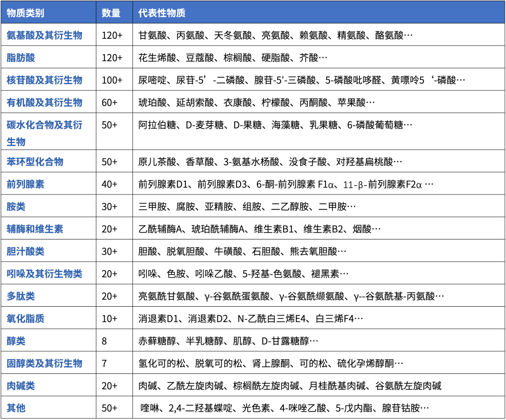
Task: Click the 其他 category at the bottom
Action: pos(15,407)
